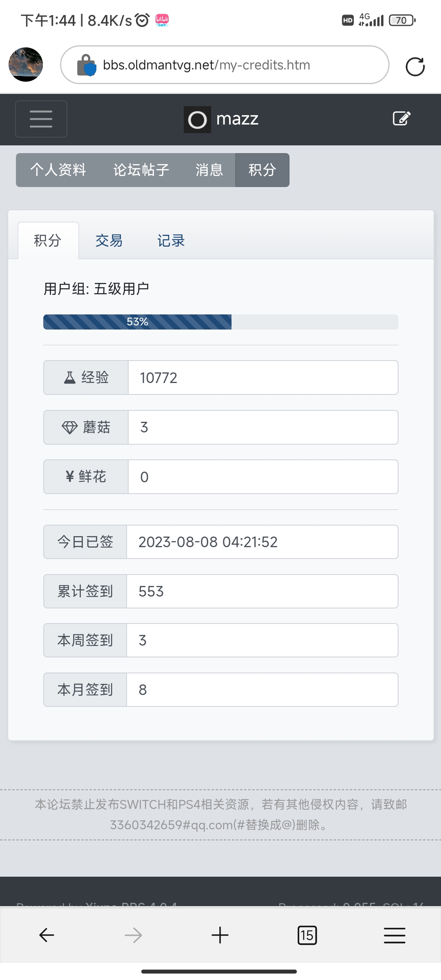Click the new post edit icon
Viewport: 441px width, 980px height.
click(x=401, y=118)
